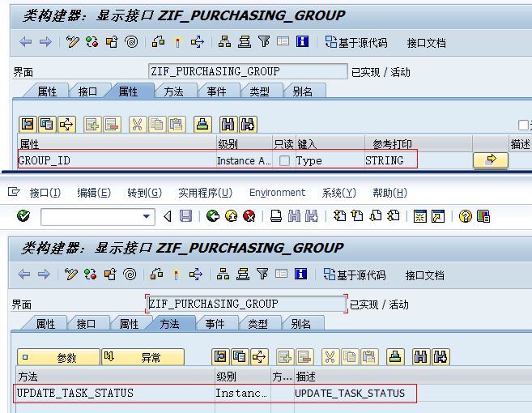Toggle the read-only checkbox for GROUP_ID
Screen dimensions: 532x413
click(284, 160)
